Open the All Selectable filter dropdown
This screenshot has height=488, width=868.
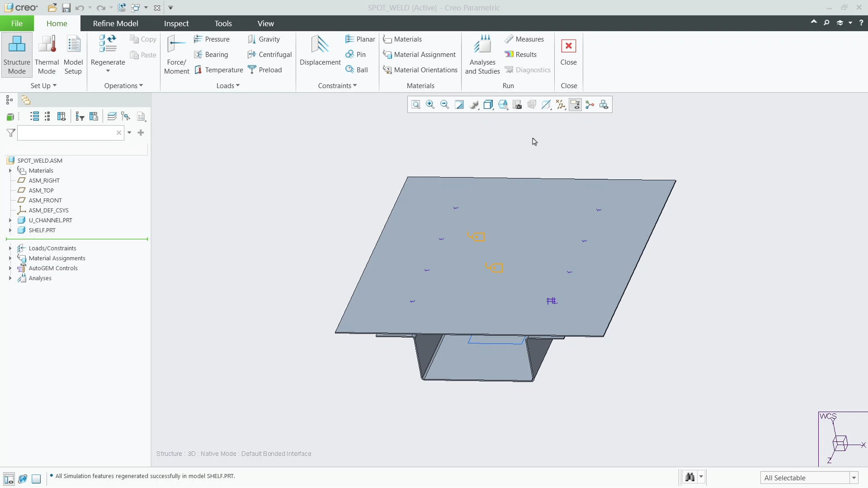[x=854, y=478]
